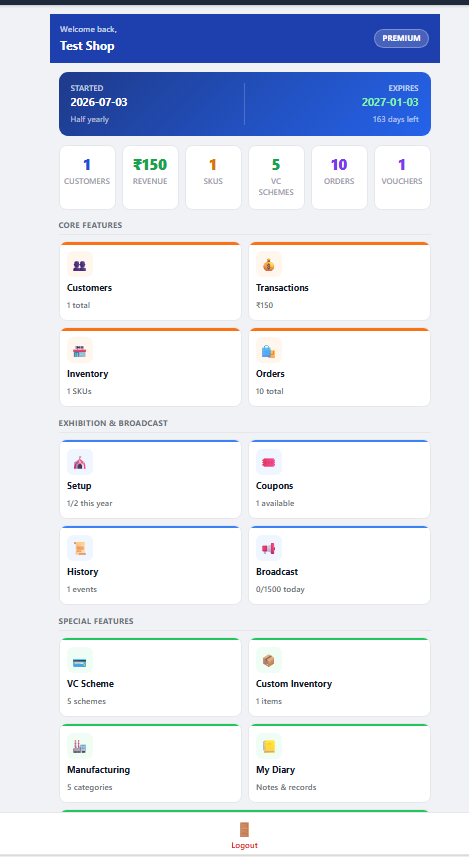Click the Vouchers stat tile
This screenshot has height=858, width=469.
pos(402,177)
